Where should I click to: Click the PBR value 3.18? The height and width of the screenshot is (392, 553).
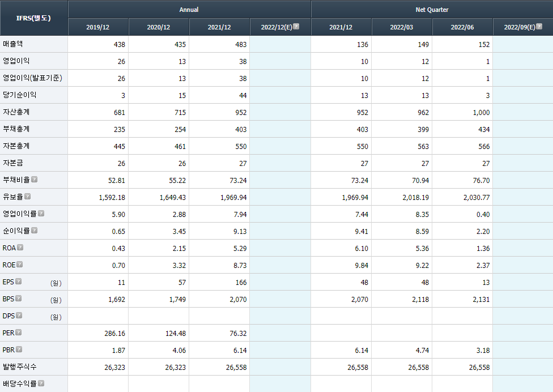tap(483, 351)
